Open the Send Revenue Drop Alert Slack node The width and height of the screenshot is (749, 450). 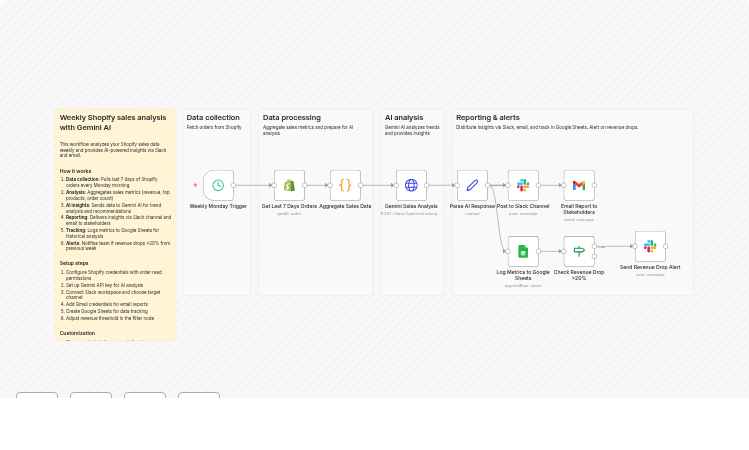pos(650,246)
